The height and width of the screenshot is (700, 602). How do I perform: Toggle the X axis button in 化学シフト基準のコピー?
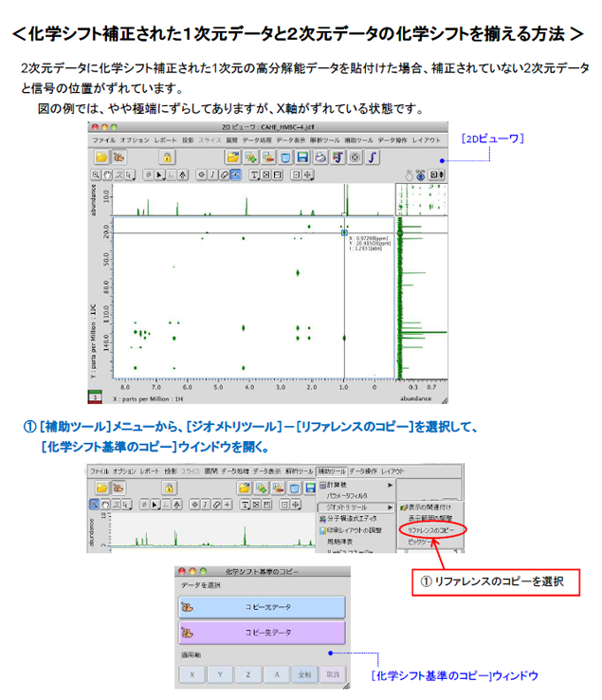[x=192, y=674]
